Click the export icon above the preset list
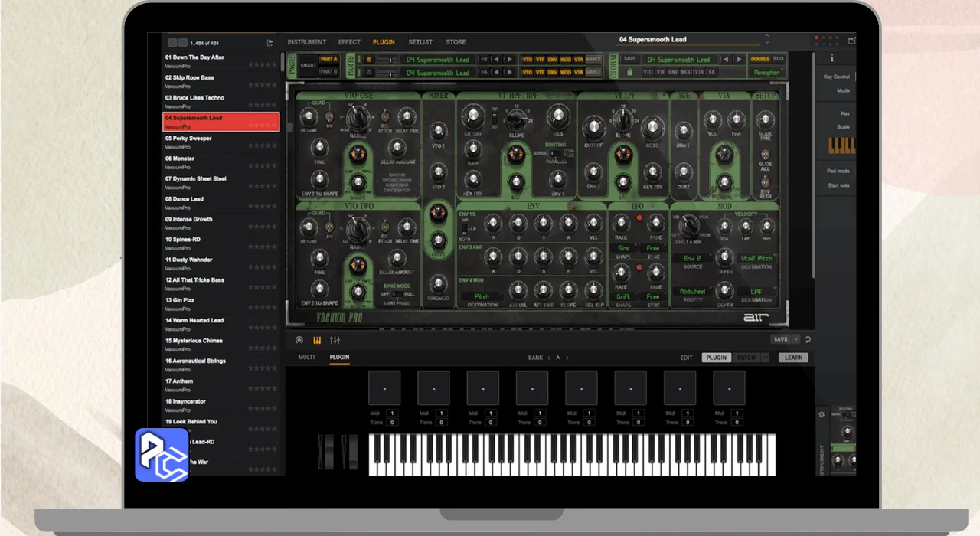 (269, 43)
